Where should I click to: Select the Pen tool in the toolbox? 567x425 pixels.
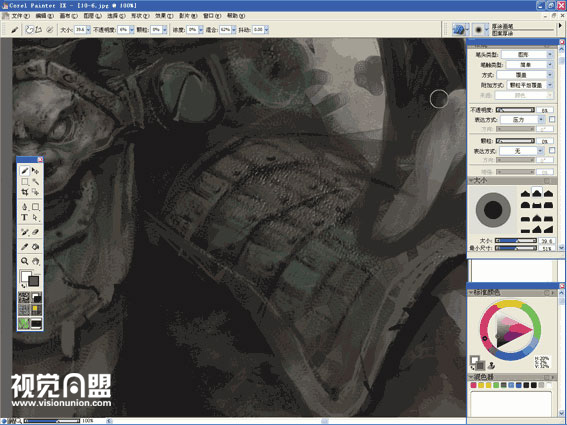click(x=25, y=207)
